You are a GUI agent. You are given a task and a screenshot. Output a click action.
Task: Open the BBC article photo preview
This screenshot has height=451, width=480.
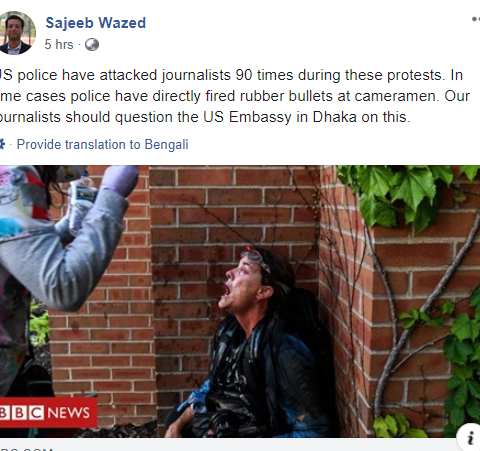[240, 301]
